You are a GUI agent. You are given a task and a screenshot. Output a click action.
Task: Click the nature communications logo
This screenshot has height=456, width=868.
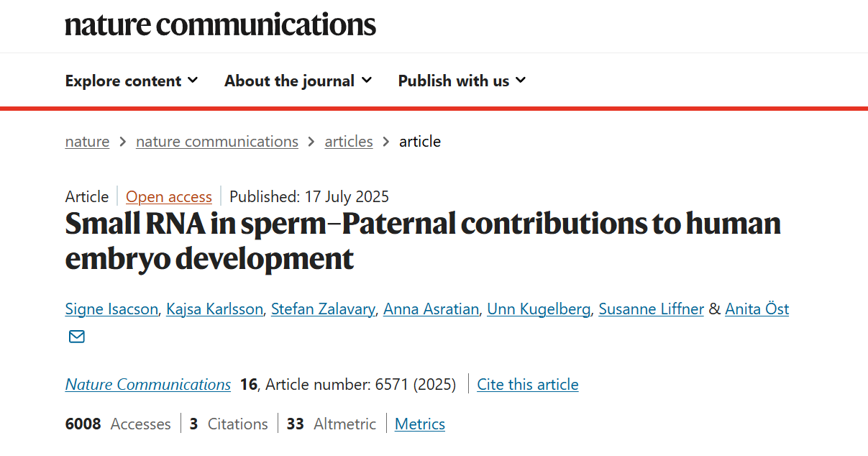click(220, 24)
